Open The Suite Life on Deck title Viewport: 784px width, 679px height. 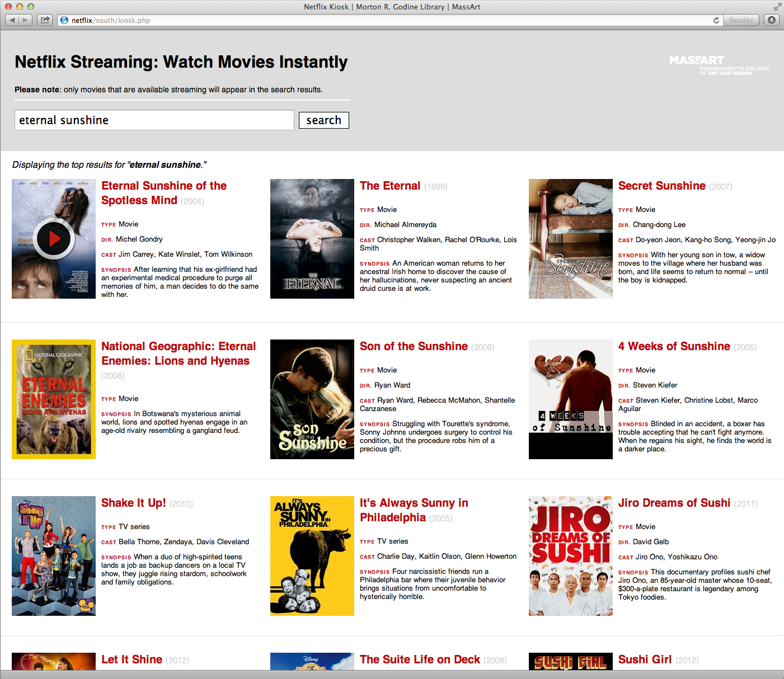click(420, 659)
